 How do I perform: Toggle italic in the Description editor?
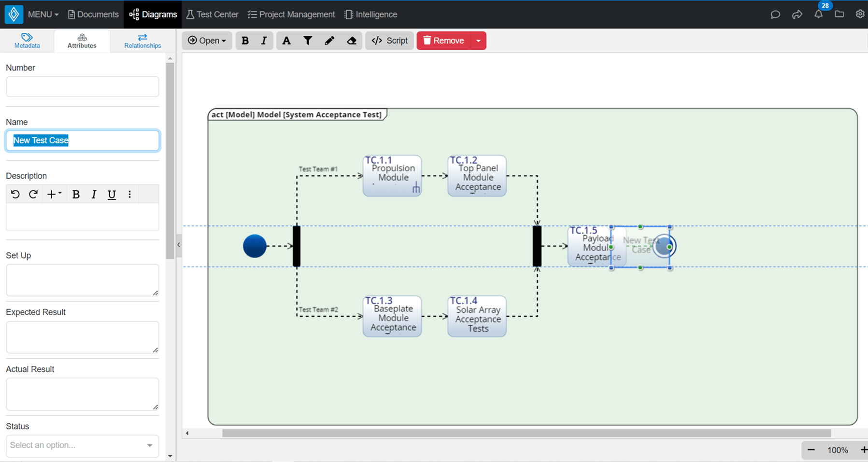(94, 194)
